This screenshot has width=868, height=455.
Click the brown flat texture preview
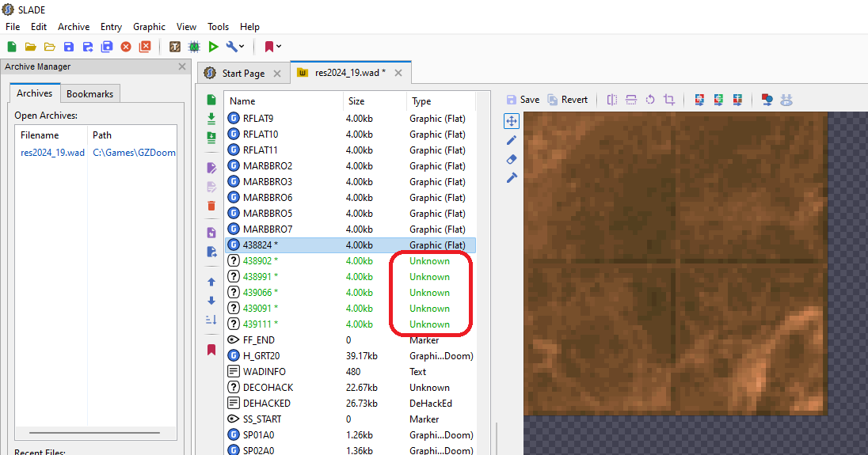676,264
